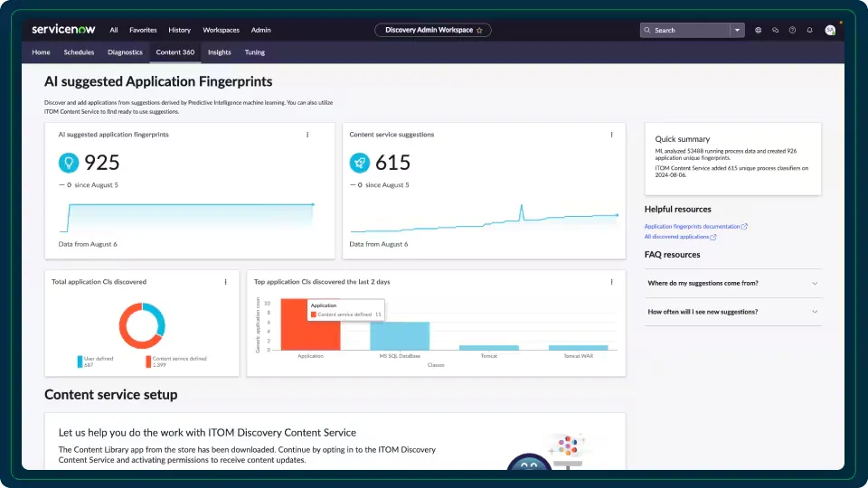Expand 'How often will I see new suggestions?'
This screenshot has width=868, height=488.
pyautogui.click(x=732, y=312)
